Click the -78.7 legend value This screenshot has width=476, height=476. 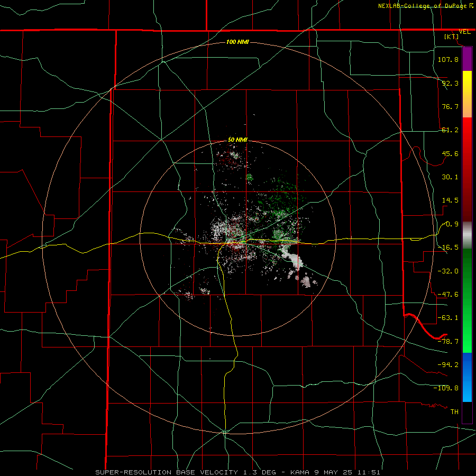pos(448,342)
